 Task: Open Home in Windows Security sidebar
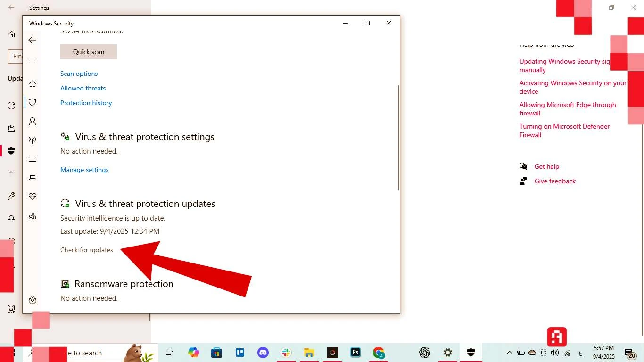(x=33, y=83)
